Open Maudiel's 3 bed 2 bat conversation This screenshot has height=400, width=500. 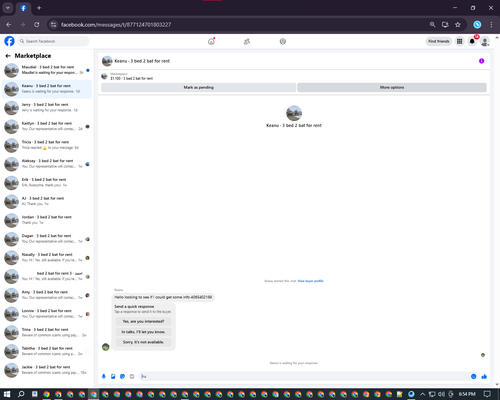click(47, 70)
